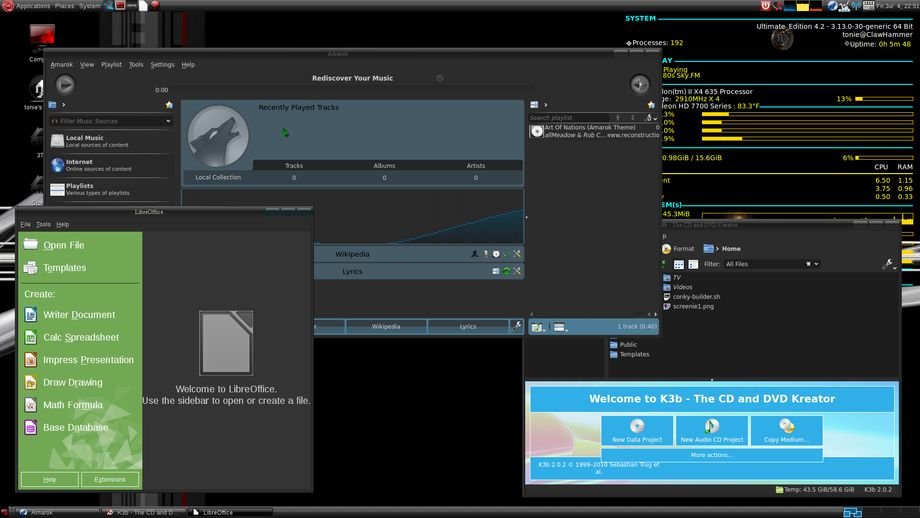
Task: Launch Impress Presentation from the sidebar
Action: click(31, 360)
